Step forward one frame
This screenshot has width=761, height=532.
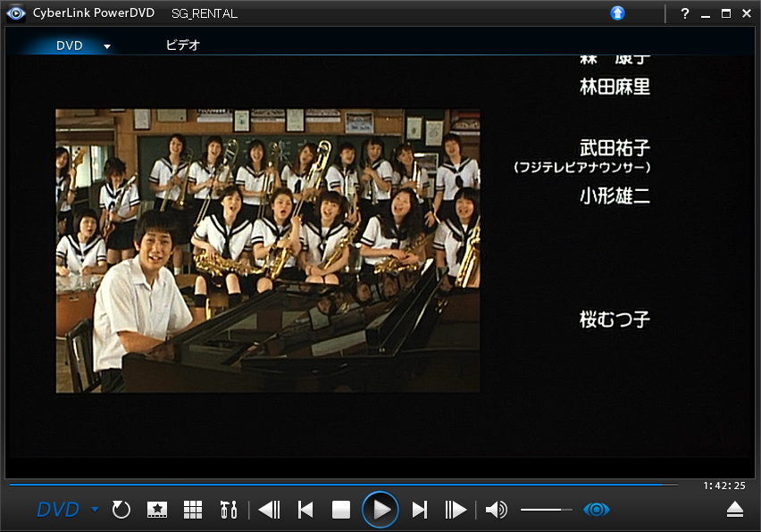456,510
